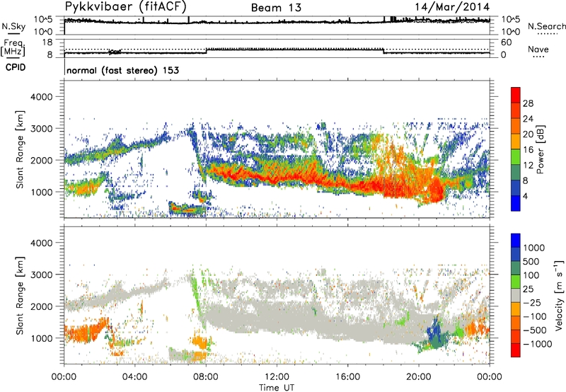Click the '08:00' time tick label
The image size is (566, 392).
click(206, 377)
